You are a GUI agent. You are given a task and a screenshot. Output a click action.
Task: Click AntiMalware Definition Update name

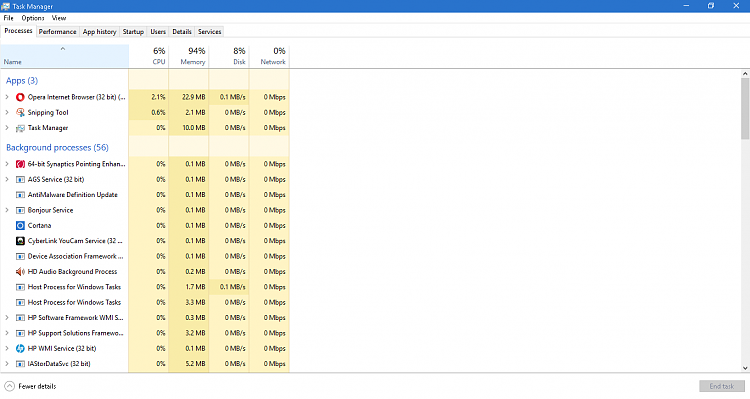click(x=73, y=195)
